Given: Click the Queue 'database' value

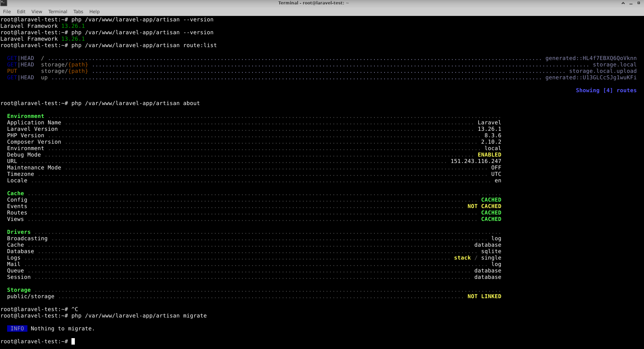Looking at the screenshot, I should (488, 271).
